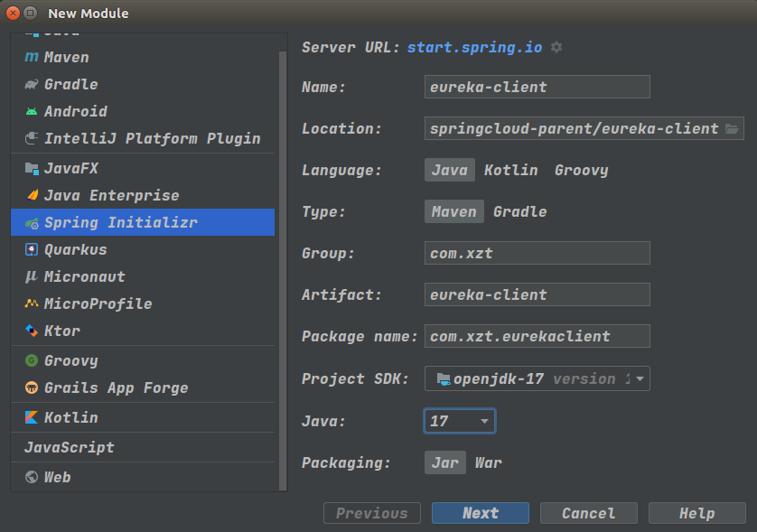Select the Kotlin icon in list
This screenshot has width=757, height=532.
(x=32, y=417)
